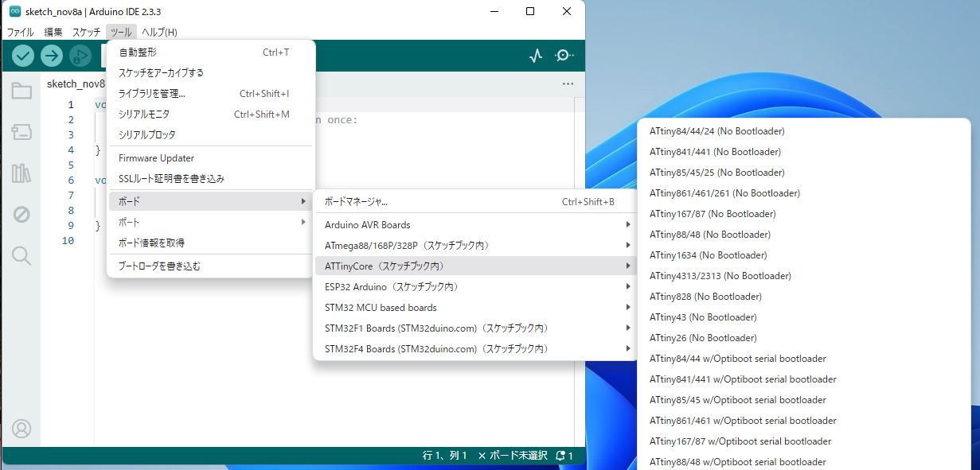This screenshot has width=980, height=470.
Task: Open the Search sidebar icon
Action: coord(21,255)
